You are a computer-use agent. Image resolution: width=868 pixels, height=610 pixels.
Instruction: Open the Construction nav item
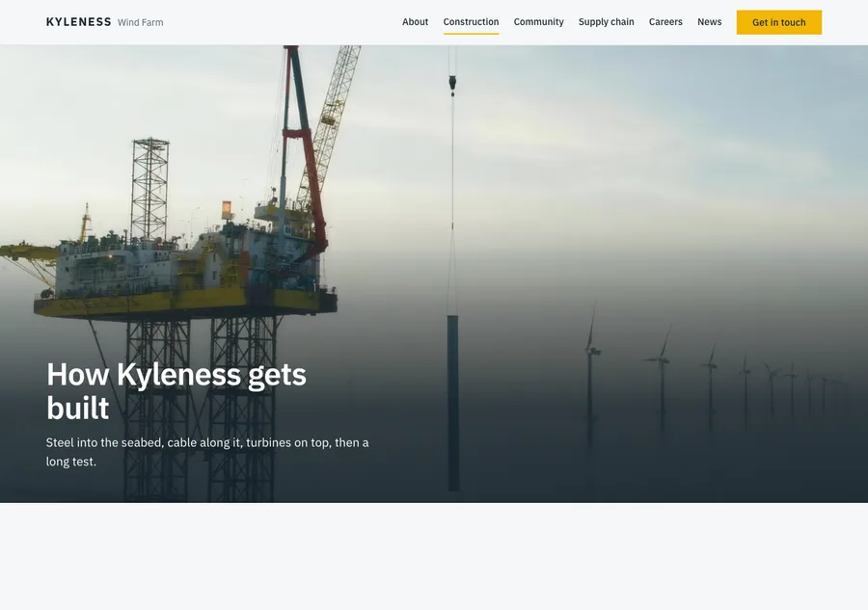[471, 22]
